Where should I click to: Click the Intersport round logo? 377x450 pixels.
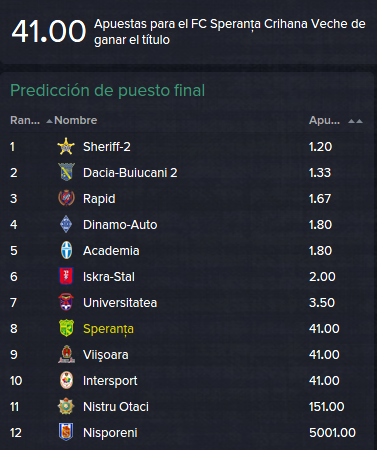point(66,380)
